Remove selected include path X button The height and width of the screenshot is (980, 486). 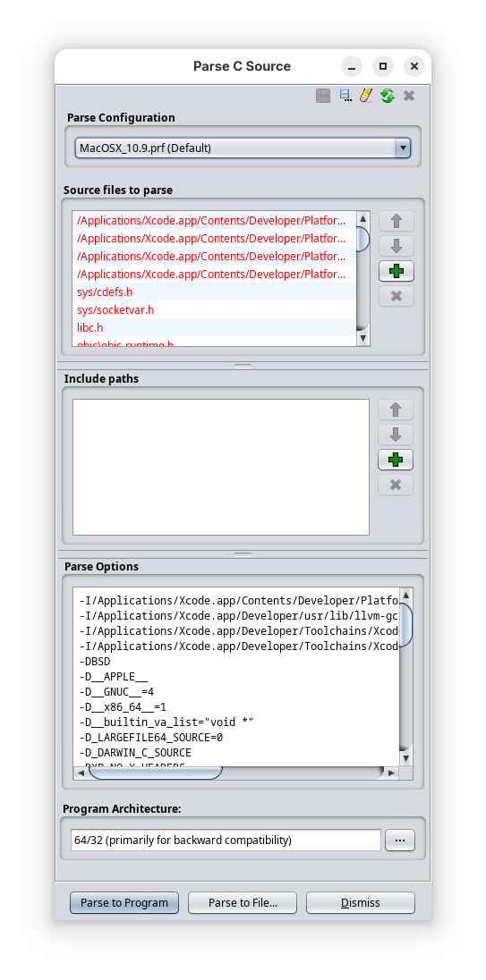pyautogui.click(x=396, y=485)
